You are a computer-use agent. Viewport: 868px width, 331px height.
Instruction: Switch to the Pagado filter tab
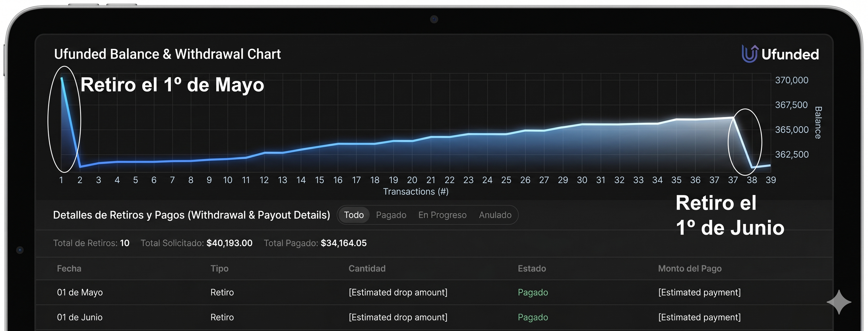pyautogui.click(x=391, y=215)
